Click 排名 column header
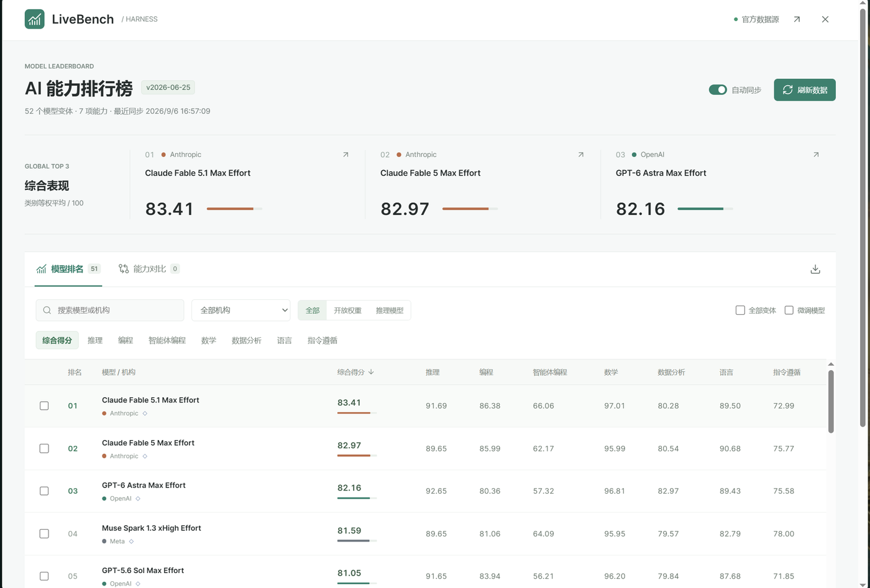 pos(75,373)
